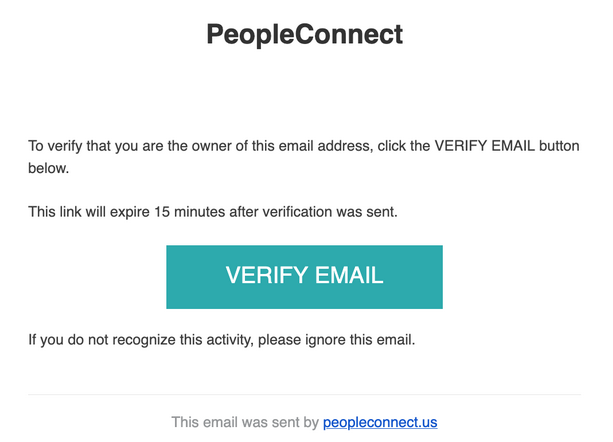Screen dimensions: 613x442
Task: Click the word 'below.' in the instructions
Action: tap(49, 169)
